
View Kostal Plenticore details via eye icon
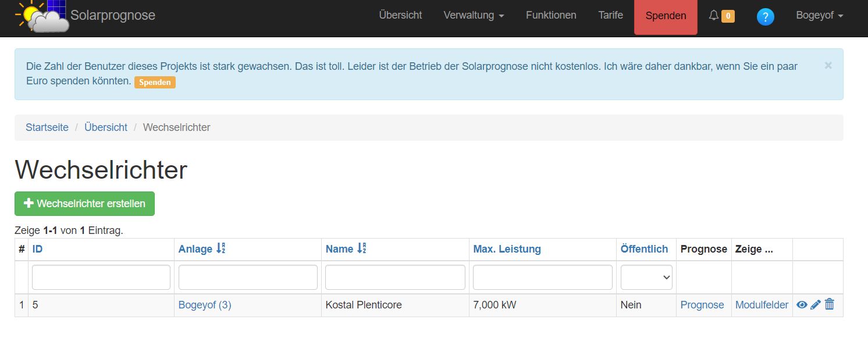pos(802,304)
